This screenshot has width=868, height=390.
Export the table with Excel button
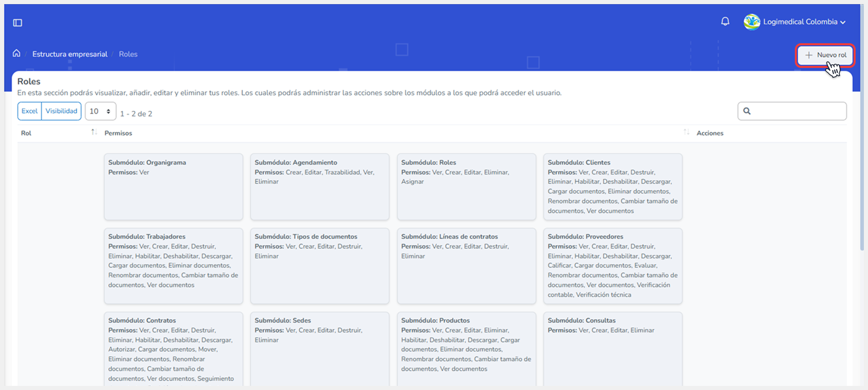point(29,111)
